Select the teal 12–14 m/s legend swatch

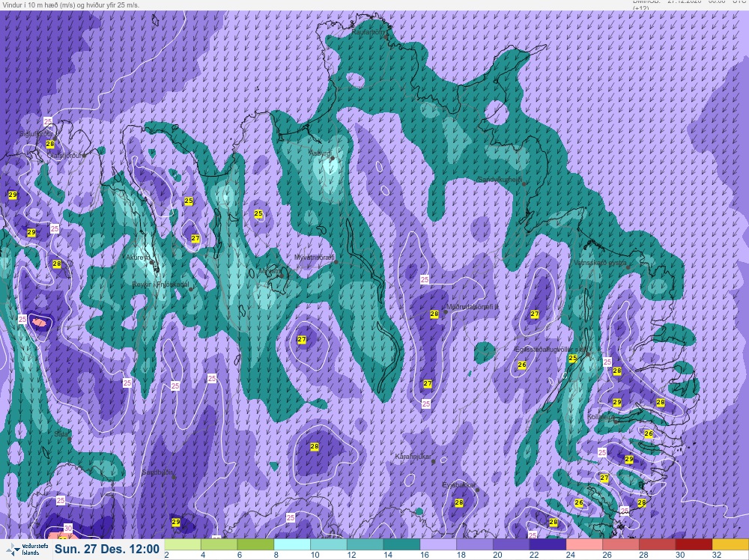click(x=365, y=545)
